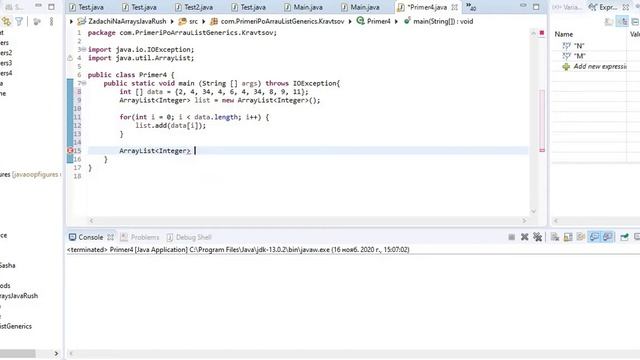Screen dimensions: 640x360
Task: Collapse main method fold marker at line 7
Action: (x=84, y=83)
